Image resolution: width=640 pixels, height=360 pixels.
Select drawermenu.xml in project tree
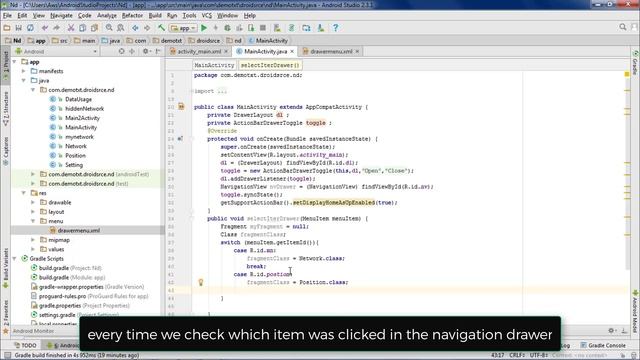pyautogui.click(x=79, y=231)
